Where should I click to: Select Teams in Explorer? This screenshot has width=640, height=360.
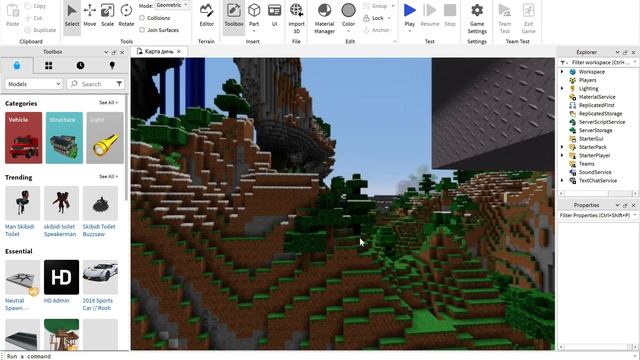587,164
